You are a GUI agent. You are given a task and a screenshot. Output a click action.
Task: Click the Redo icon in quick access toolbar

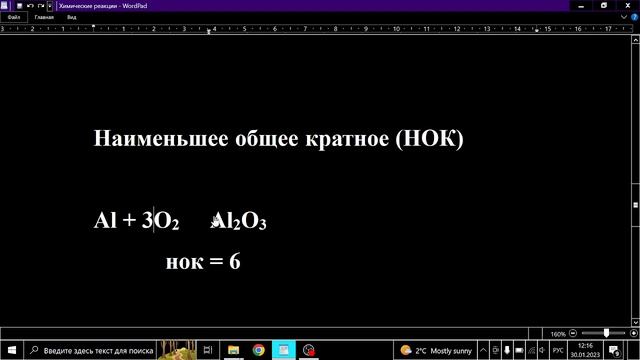pos(41,6)
